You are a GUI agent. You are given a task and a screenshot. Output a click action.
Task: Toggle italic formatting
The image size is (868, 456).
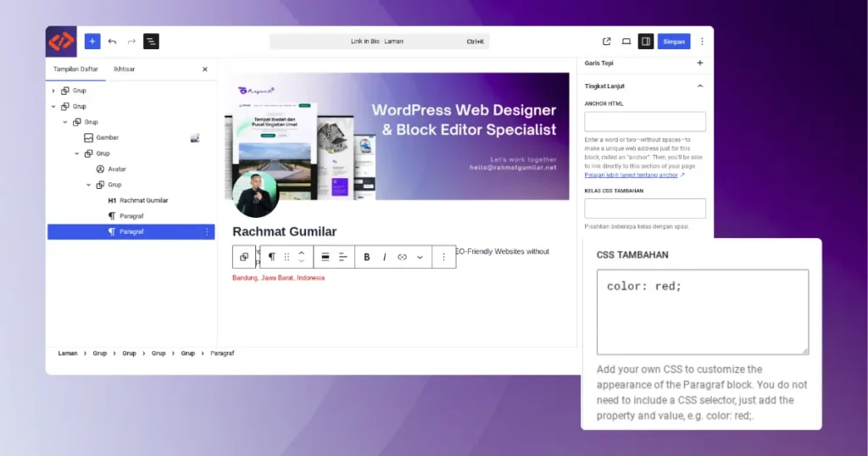coord(384,257)
